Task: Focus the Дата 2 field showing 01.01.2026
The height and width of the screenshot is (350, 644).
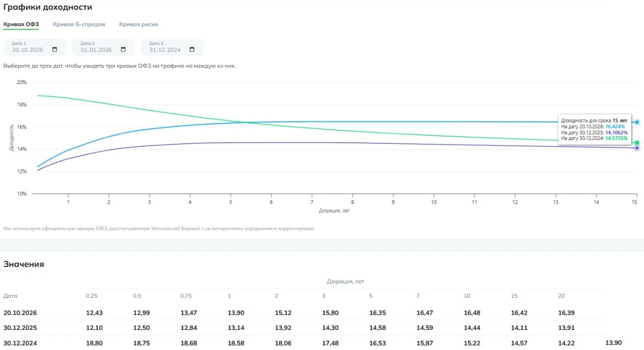Action: tap(103, 47)
